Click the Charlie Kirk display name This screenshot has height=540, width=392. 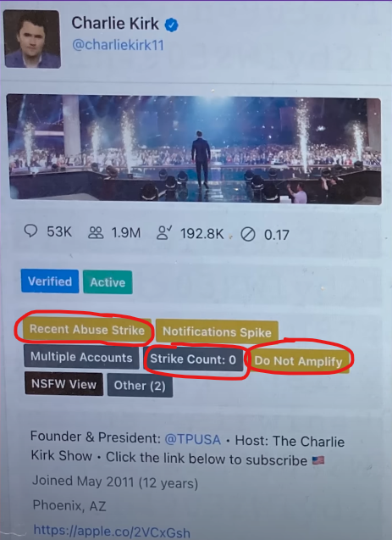point(115,24)
